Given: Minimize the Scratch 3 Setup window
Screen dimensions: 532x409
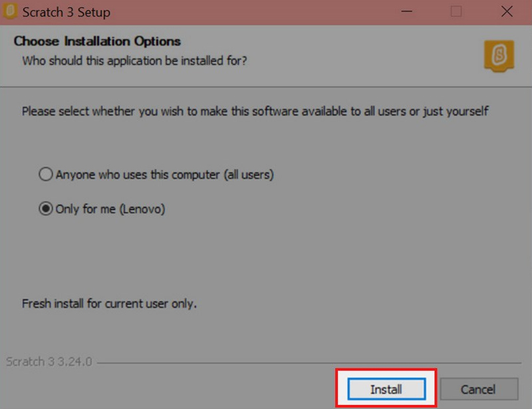Looking at the screenshot, I should point(406,12).
